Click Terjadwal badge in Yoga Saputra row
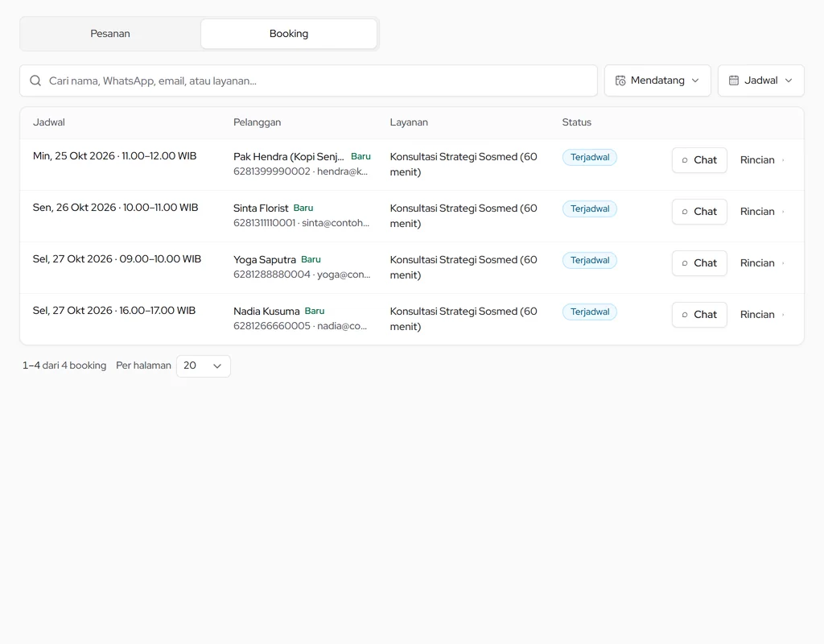The height and width of the screenshot is (644, 824). [x=590, y=260]
